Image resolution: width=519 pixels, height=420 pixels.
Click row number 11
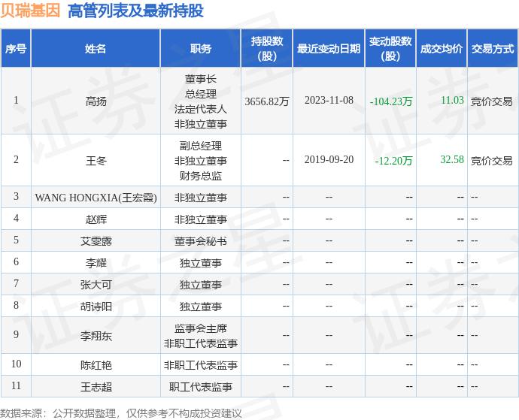click(16, 385)
